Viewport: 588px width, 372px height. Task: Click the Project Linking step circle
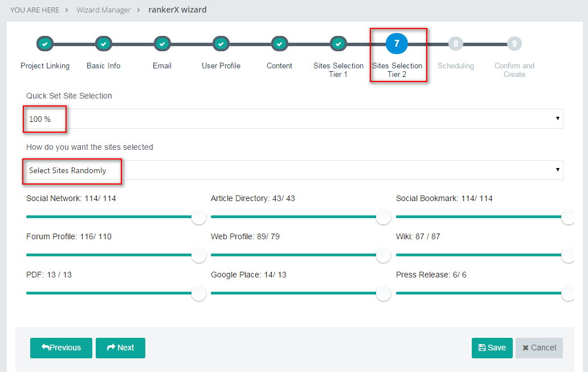click(x=45, y=44)
